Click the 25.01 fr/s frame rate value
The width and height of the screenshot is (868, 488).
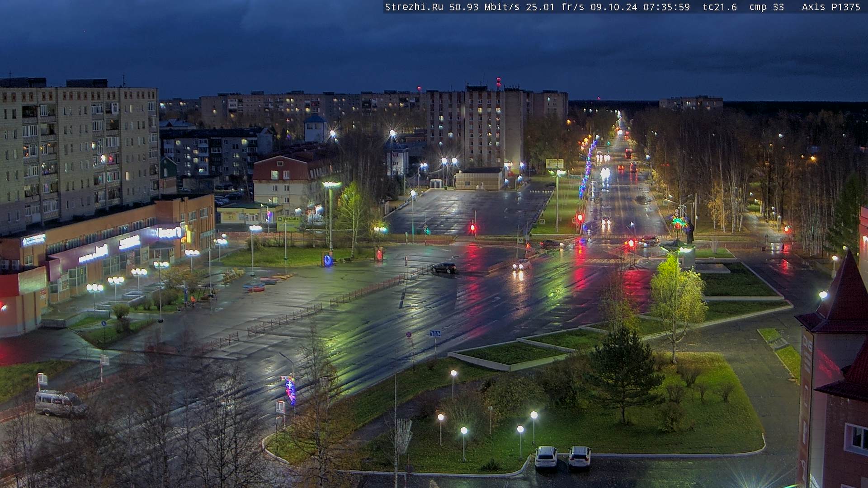pos(555,7)
